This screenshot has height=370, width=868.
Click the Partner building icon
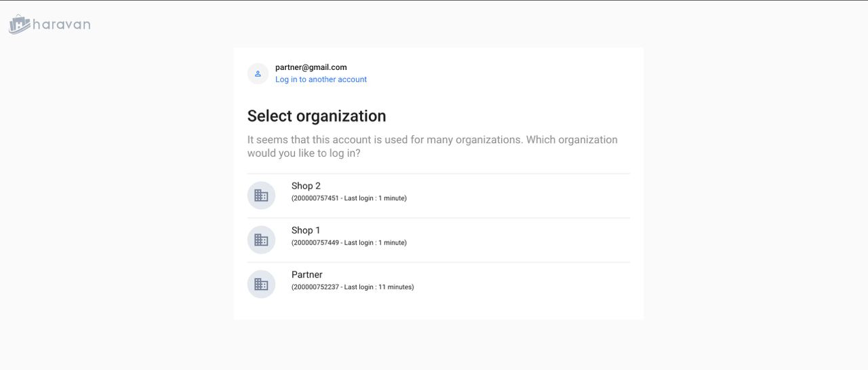261,284
